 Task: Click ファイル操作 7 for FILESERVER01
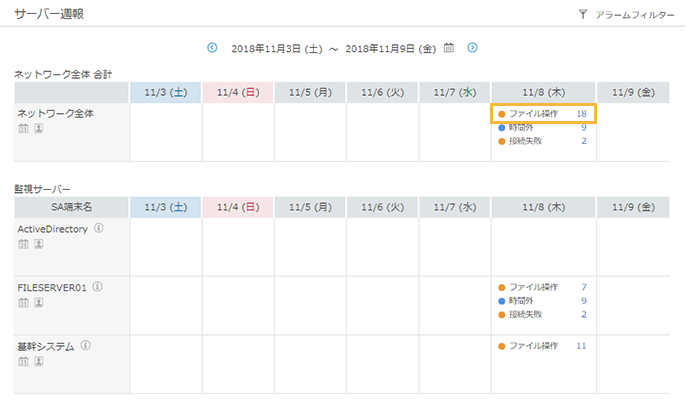click(543, 287)
